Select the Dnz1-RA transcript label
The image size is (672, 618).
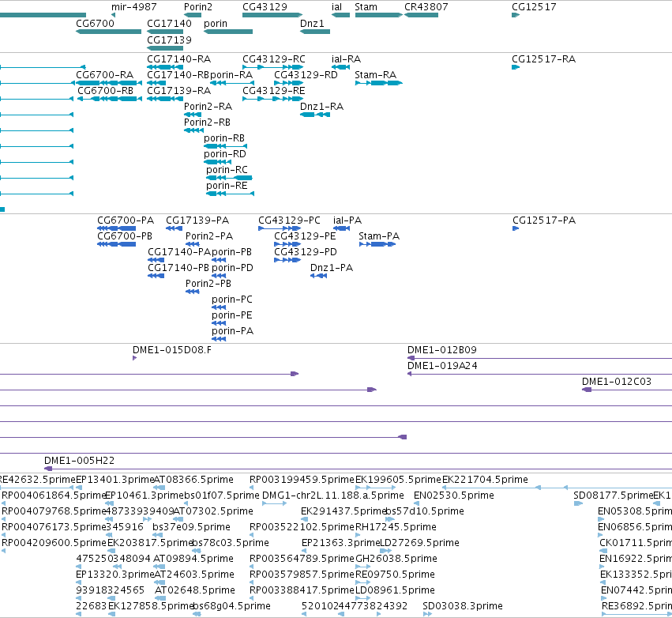[x=321, y=107]
